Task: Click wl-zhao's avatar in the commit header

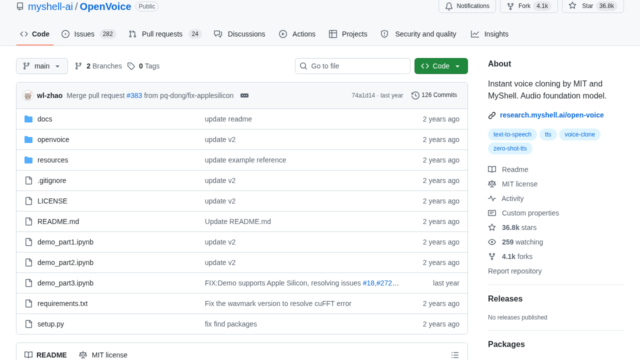Action: (28, 96)
